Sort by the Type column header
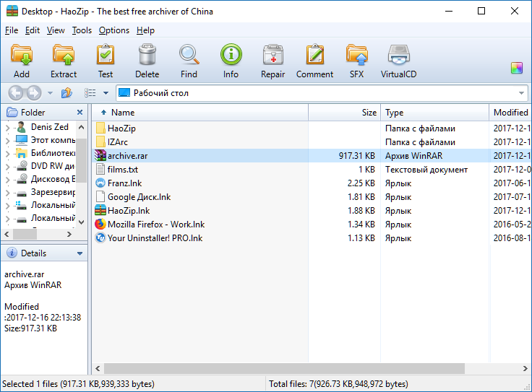 (x=435, y=113)
